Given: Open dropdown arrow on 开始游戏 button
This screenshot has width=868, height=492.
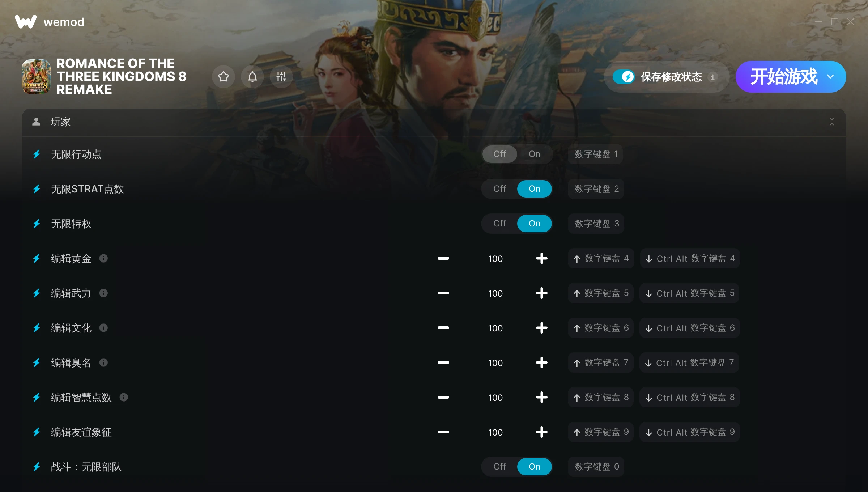Looking at the screenshot, I should point(830,77).
